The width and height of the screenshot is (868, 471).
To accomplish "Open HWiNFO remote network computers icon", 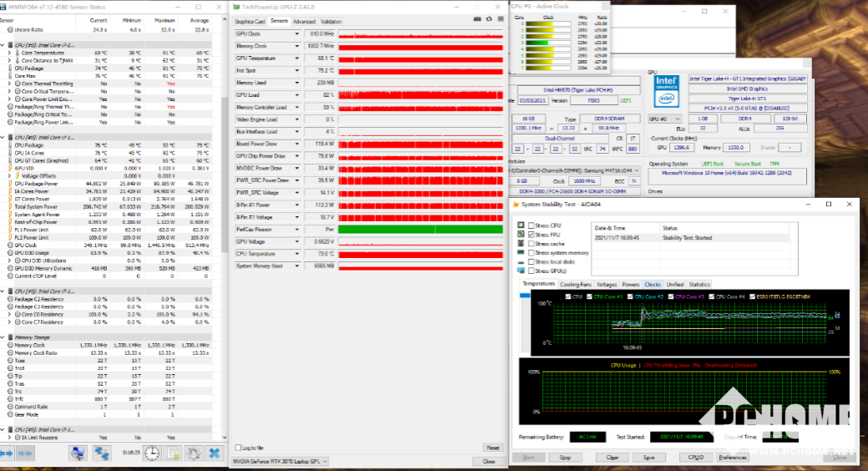I will [101, 453].
